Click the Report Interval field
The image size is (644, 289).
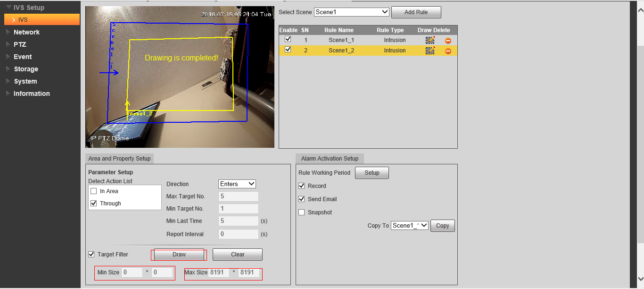(239, 234)
